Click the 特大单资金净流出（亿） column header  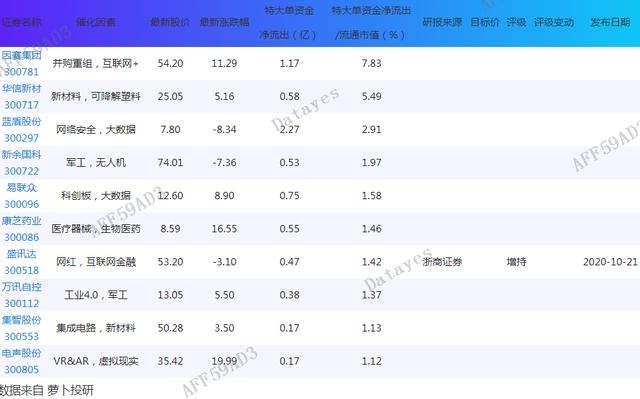[x=289, y=22]
